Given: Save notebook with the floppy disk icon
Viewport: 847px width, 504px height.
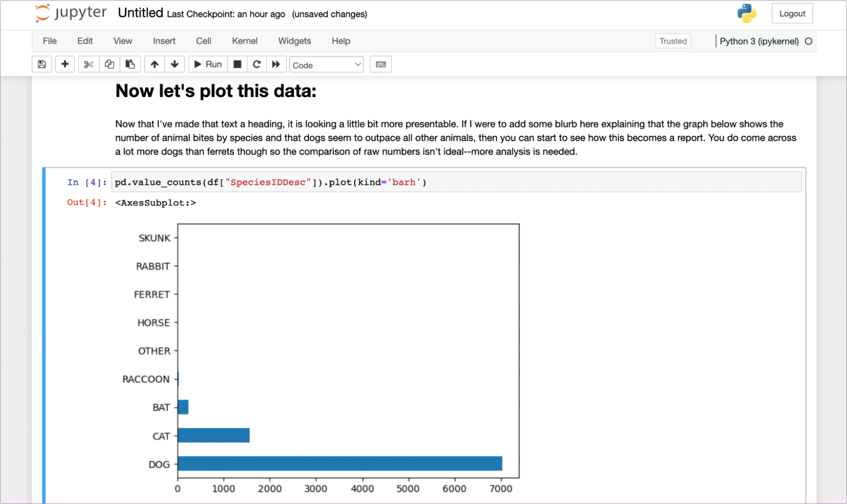Looking at the screenshot, I should click(x=42, y=65).
